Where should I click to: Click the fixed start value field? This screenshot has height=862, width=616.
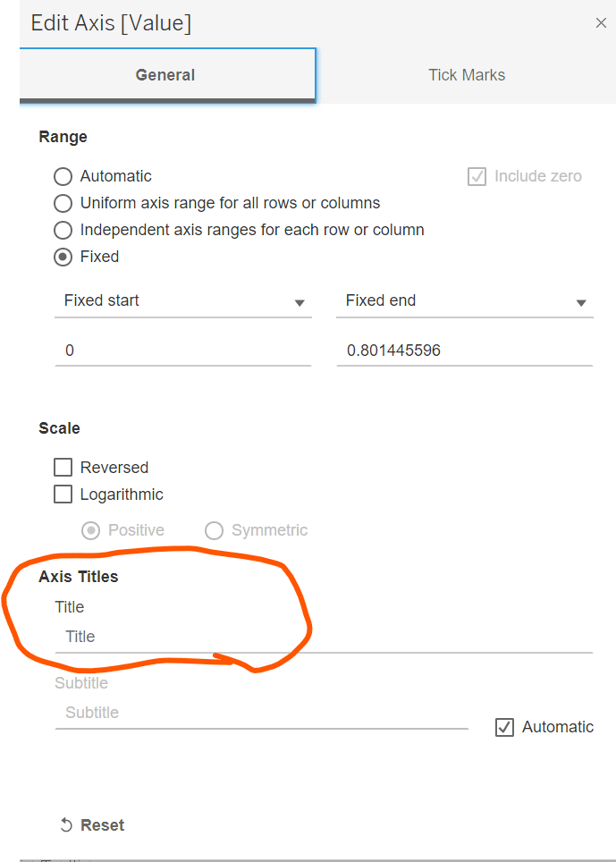click(x=182, y=351)
